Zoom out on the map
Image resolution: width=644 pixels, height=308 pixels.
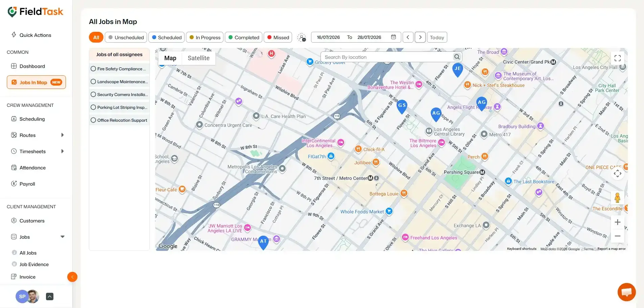click(x=618, y=236)
